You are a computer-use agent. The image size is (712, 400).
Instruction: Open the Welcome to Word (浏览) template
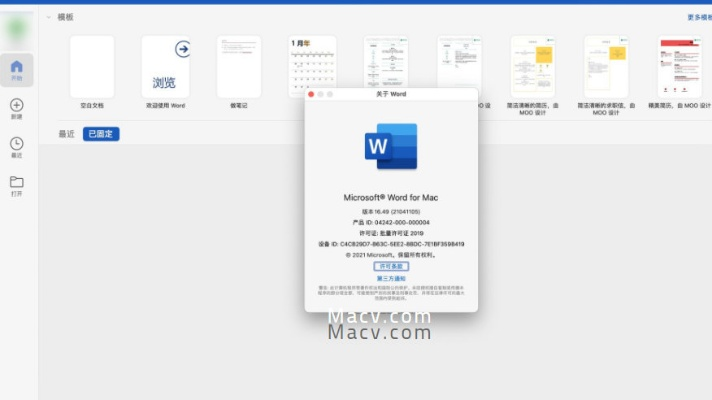coord(166,67)
